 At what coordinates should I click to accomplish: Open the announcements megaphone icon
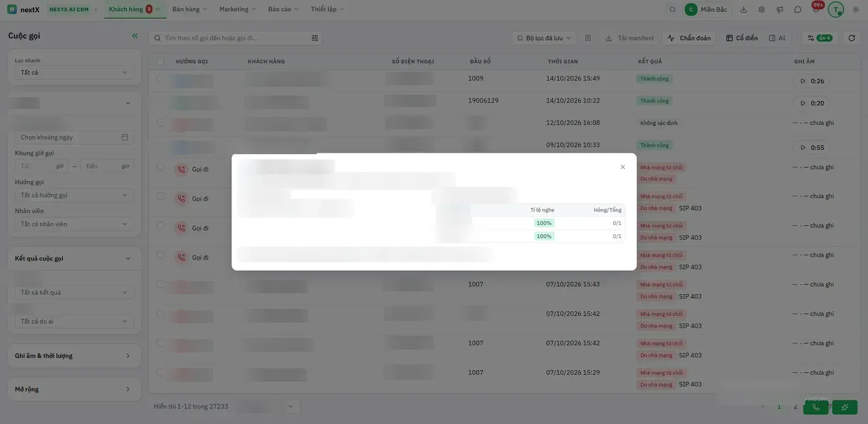click(x=780, y=9)
